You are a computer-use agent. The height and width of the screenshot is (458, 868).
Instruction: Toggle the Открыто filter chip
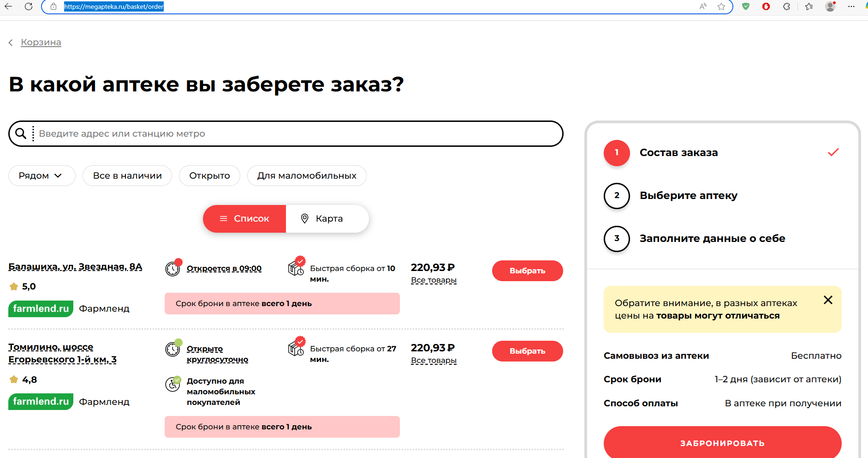[209, 176]
